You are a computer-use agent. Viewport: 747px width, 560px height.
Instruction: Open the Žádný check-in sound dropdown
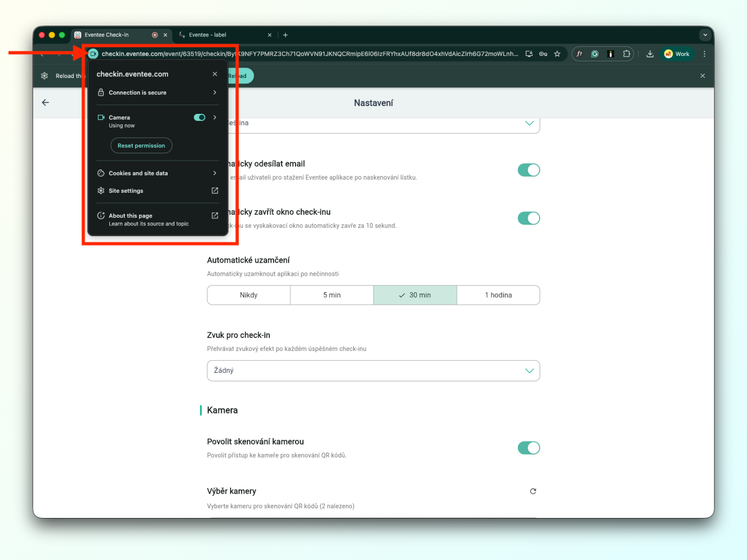coord(373,371)
